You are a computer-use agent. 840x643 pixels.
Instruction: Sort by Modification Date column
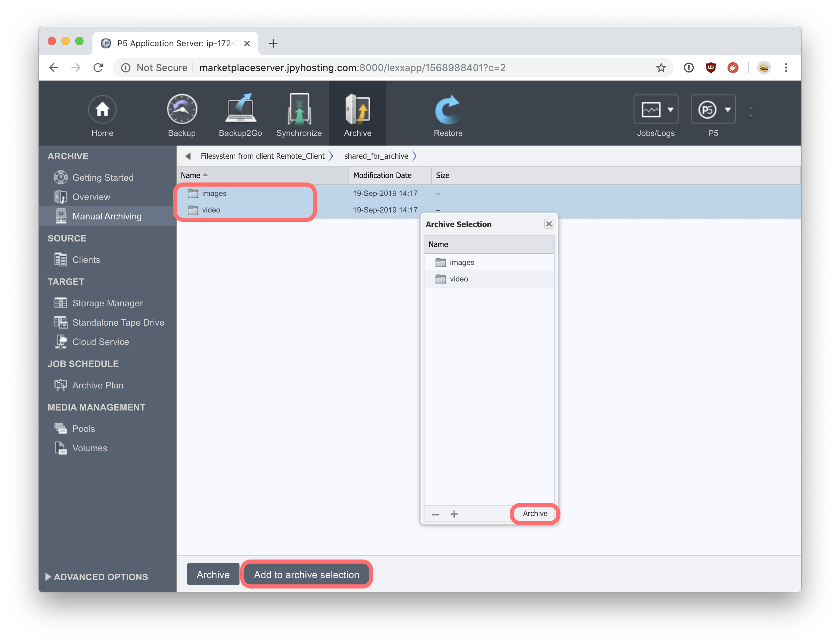pos(390,175)
